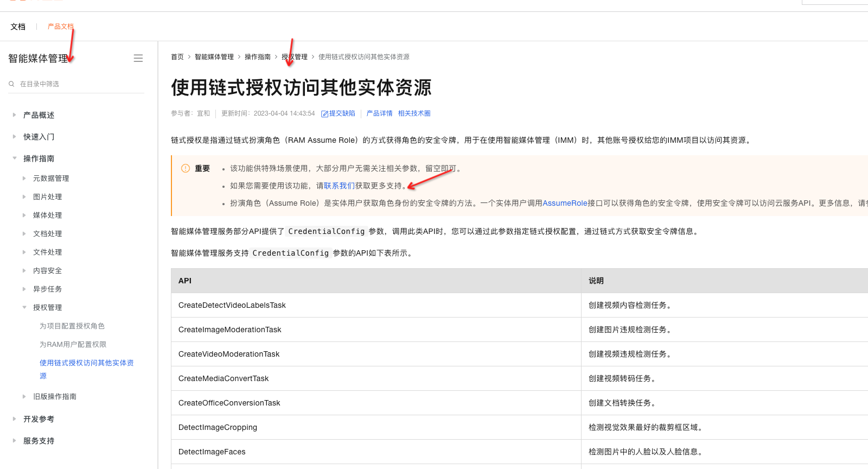Click CreateImageModerationTask table cell
The width and height of the screenshot is (868, 469).
point(376,329)
